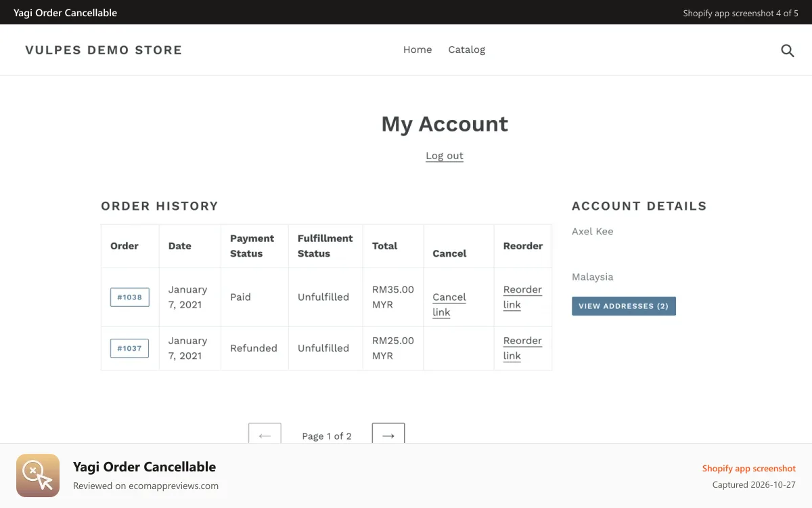Click Reorder link for order #1037
Screen dimensions: 812x508
point(522,348)
